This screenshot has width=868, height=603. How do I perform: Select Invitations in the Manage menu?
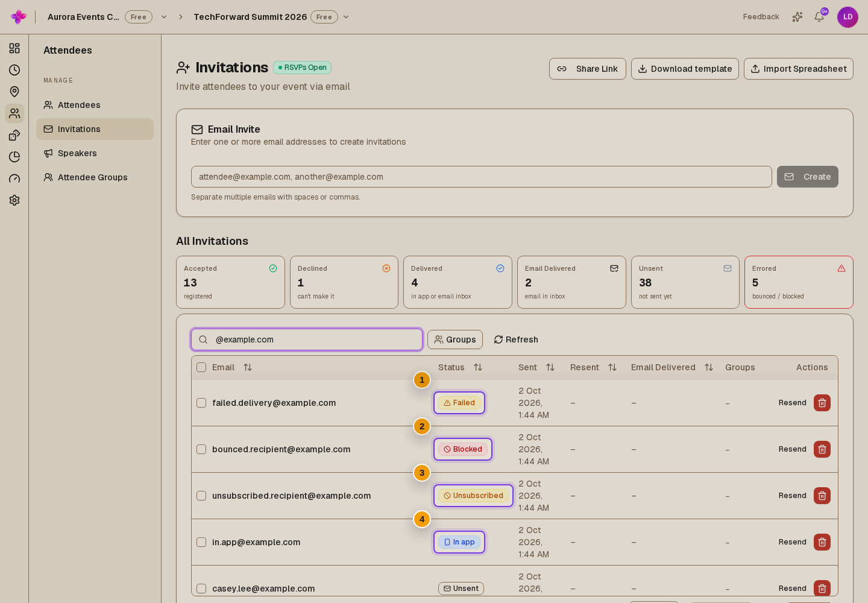(95, 129)
